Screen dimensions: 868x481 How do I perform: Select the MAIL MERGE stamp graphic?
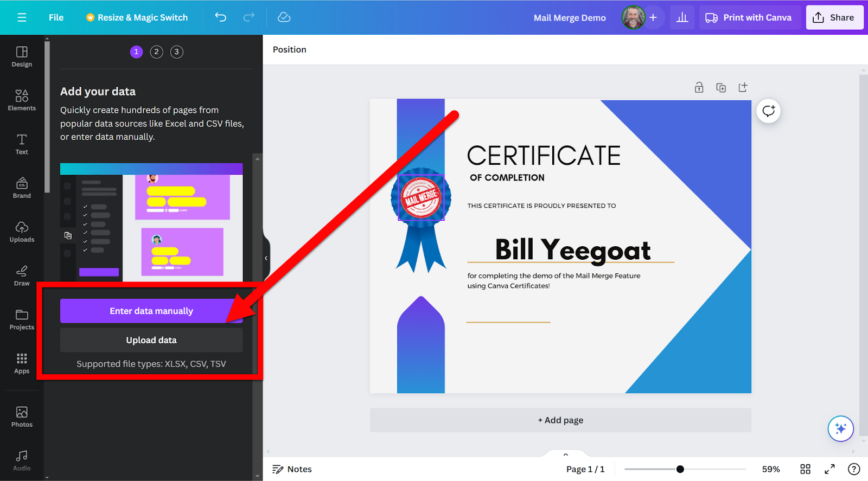pos(421,197)
